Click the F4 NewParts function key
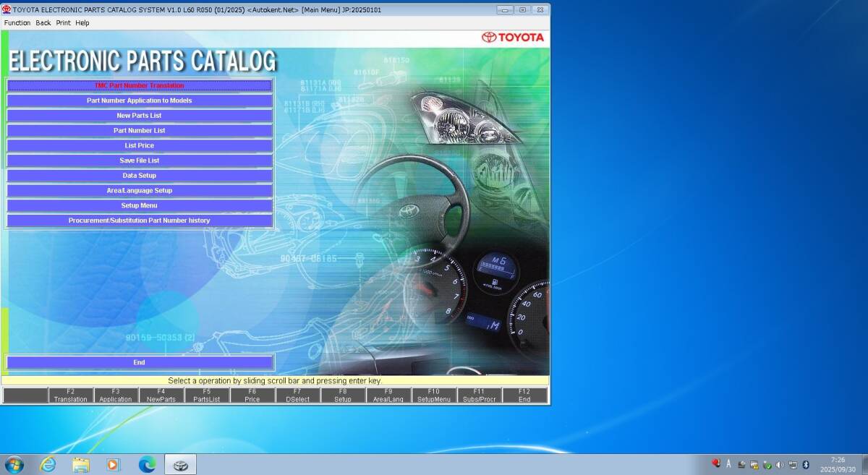Viewport: 868px width, 475px height. pos(161,395)
